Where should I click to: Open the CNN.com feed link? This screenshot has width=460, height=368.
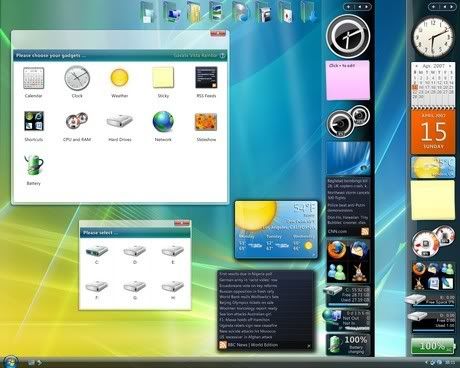tap(337, 231)
